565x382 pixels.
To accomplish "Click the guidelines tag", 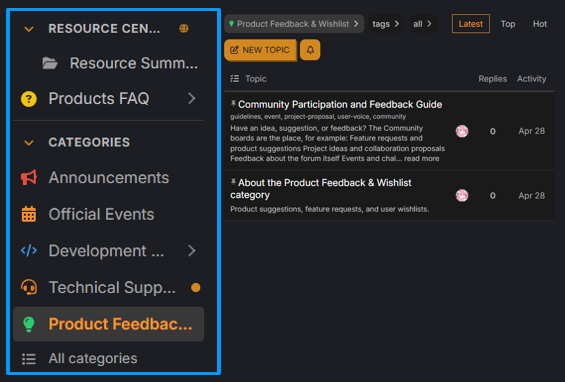I will (x=245, y=116).
